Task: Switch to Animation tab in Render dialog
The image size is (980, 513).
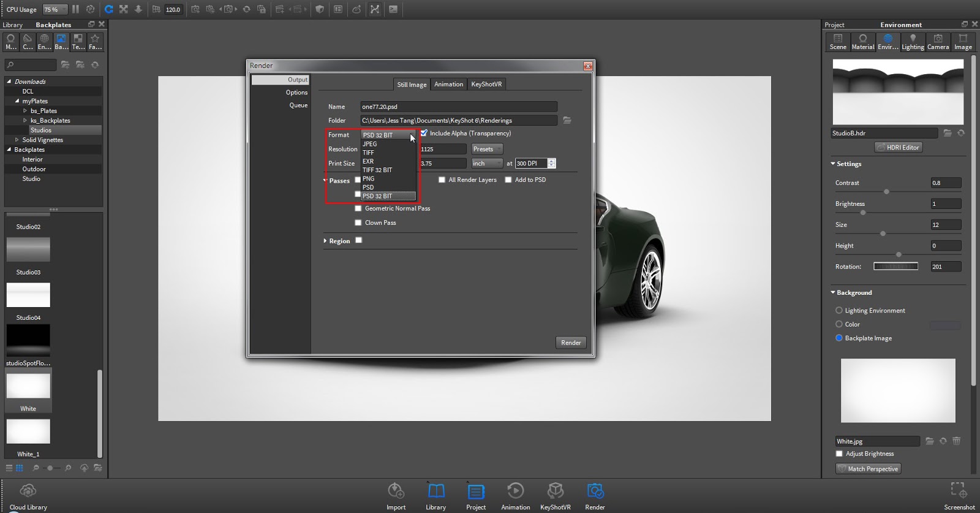Action: [449, 84]
